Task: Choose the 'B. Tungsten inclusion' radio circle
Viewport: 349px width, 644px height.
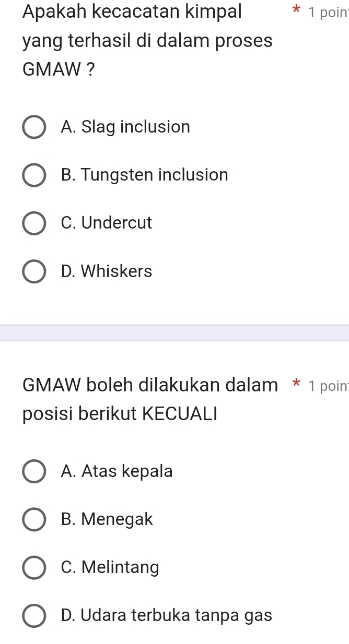Action: tap(34, 175)
